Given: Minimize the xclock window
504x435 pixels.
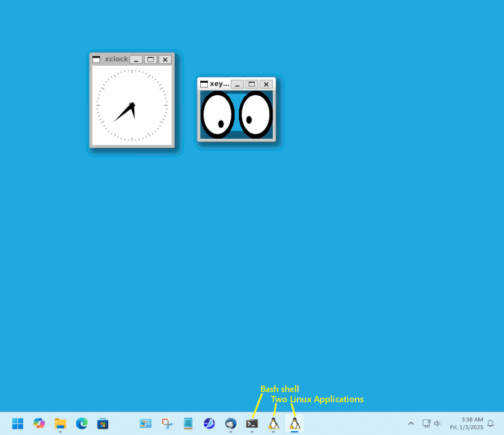Looking at the screenshot, I should 136,59.
